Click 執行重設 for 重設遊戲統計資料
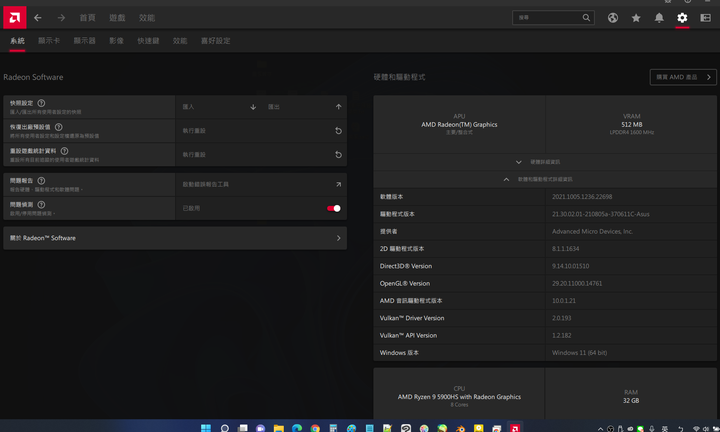The width and height of the screenshot is (720, 432). pyautogui.click(x=261, y=155)
